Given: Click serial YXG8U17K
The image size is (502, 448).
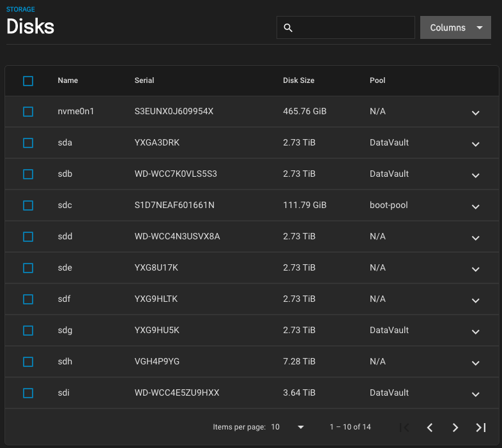Looking at the screenshot, I should tap(156, 268).
